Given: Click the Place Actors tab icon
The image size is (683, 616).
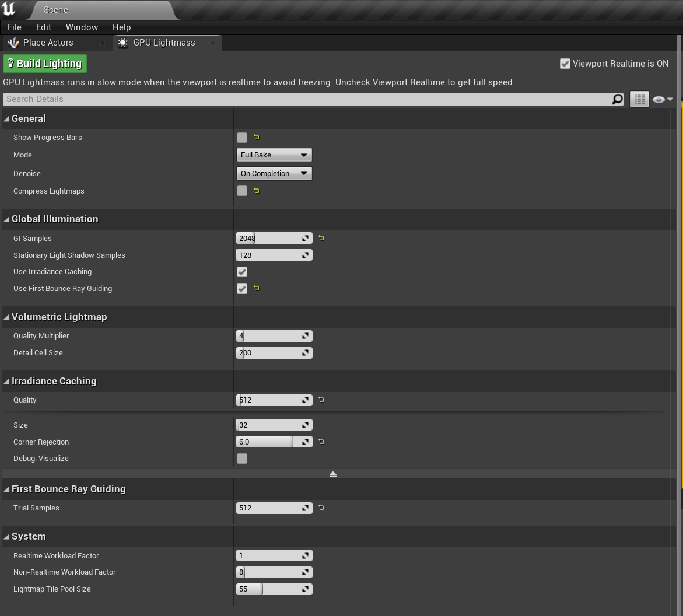Looking at the screenshot, I should [13, 43].
